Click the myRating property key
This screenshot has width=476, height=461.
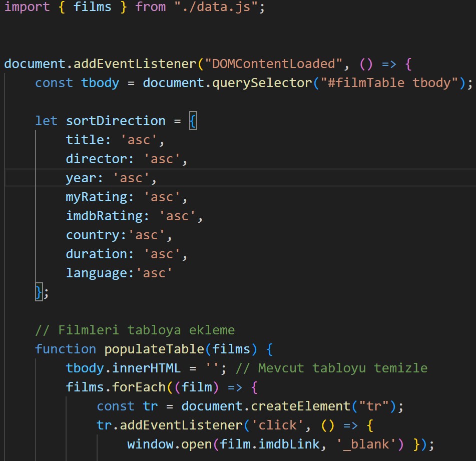click(x=96, y=197)
